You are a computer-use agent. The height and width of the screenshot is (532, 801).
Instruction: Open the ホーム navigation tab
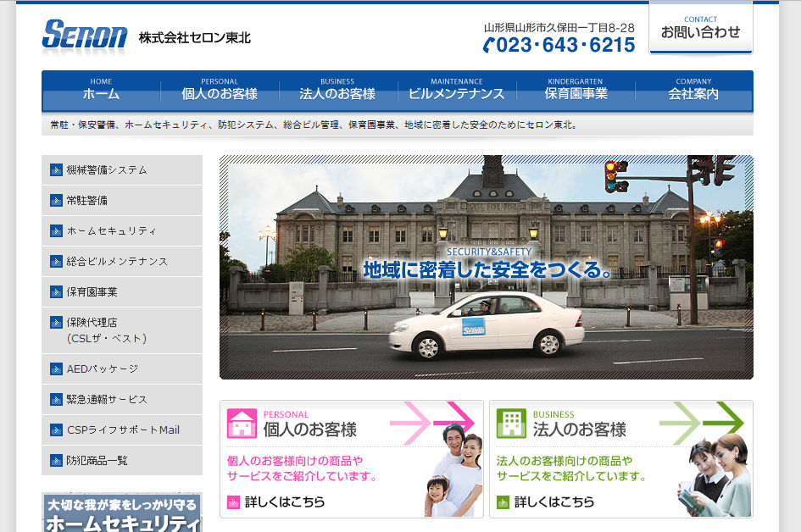[101, 90]
